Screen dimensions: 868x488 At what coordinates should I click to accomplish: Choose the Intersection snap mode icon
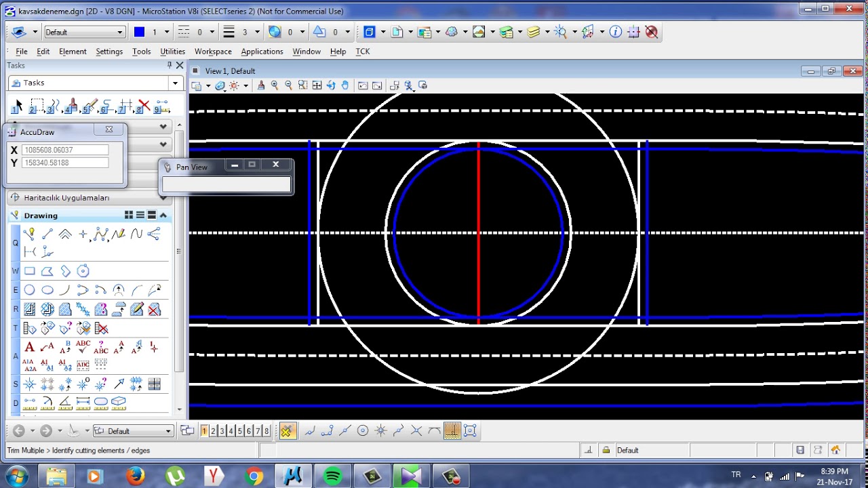[416, 431]
